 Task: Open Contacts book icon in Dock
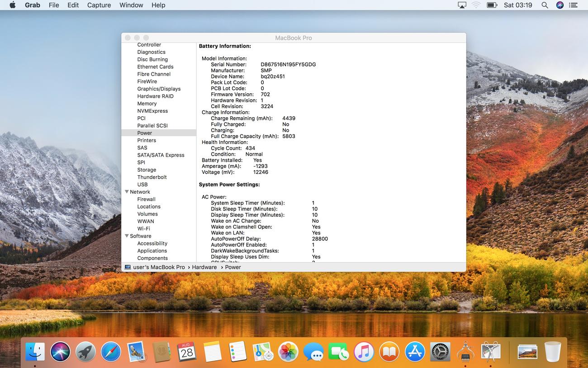161,351
